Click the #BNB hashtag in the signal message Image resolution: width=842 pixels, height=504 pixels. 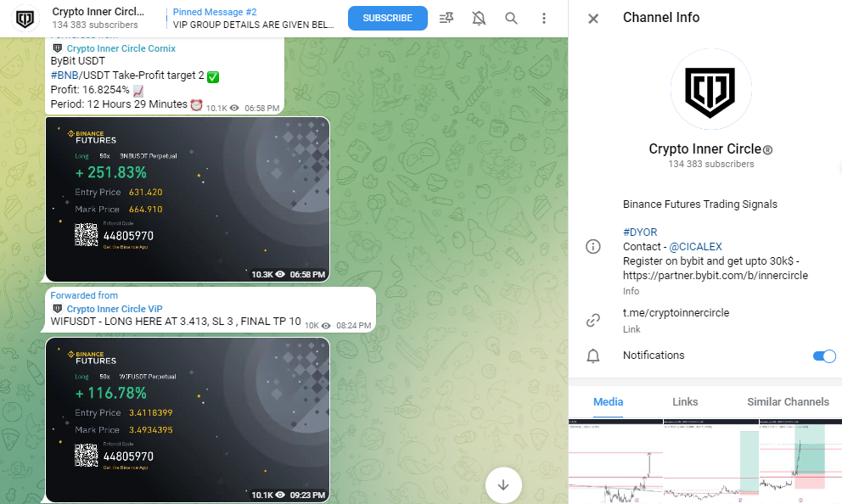tap(62, 76)
